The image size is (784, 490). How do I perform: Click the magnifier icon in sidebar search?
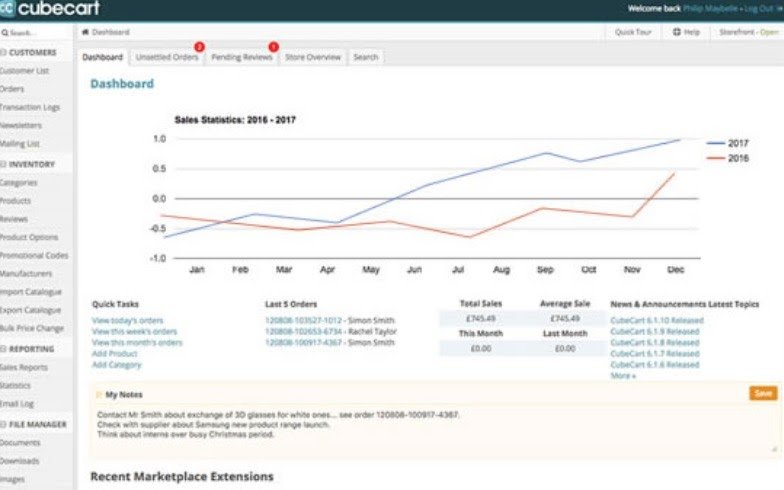point(6,33)
